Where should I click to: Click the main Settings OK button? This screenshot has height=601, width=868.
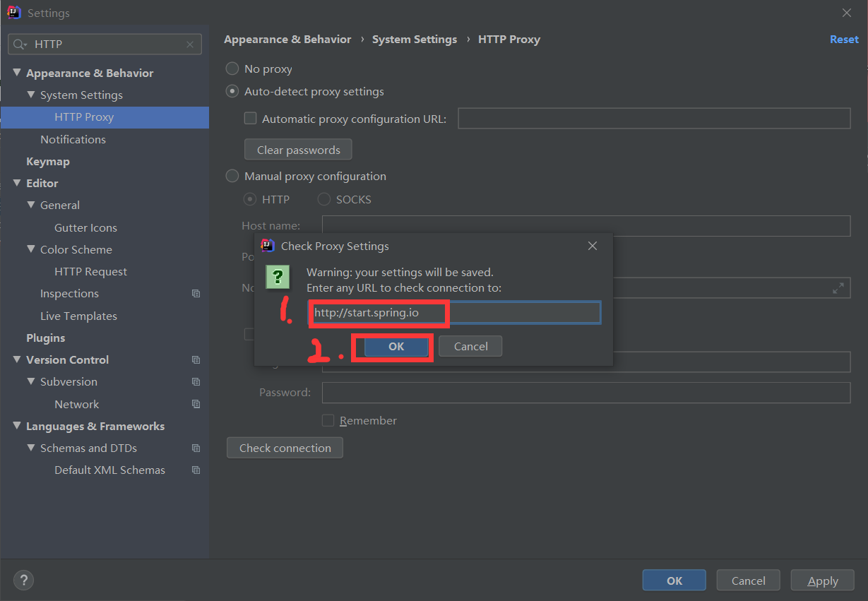point(674,581)
